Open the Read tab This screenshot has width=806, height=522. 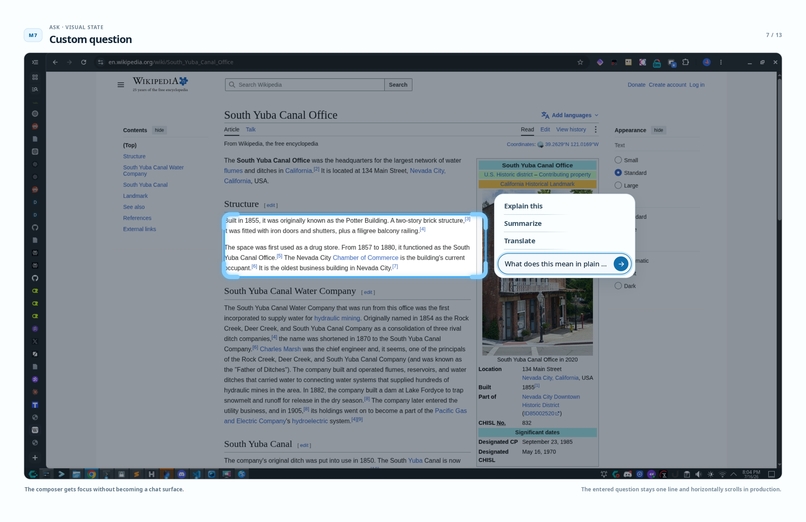click(527, 129)
